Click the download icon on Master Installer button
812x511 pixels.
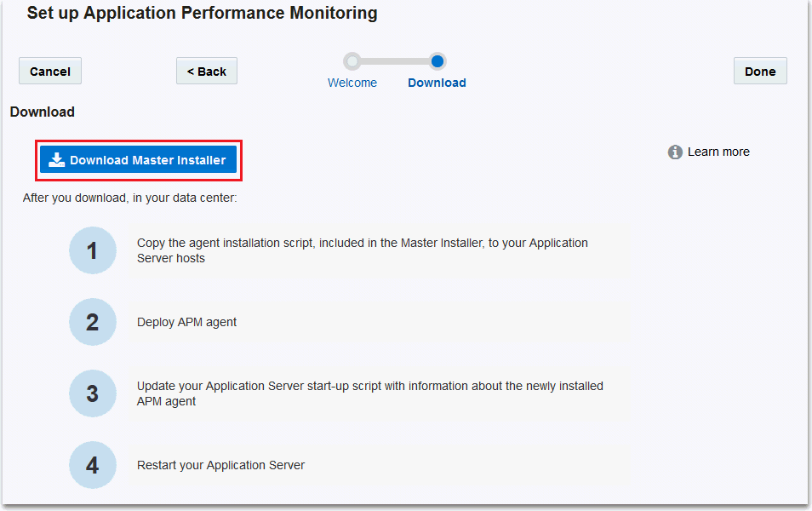tap(57, 159)
